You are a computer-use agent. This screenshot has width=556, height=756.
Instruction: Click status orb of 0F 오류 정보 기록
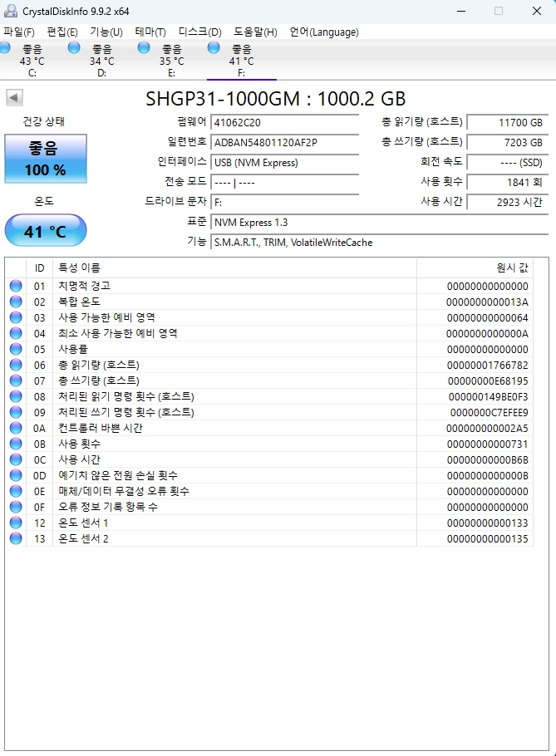pyautogui.click(x=16, y=507)
